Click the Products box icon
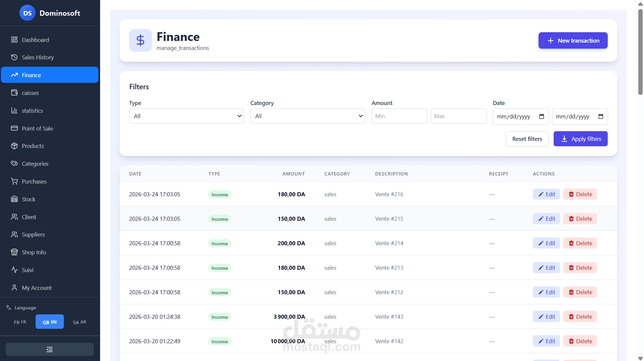Image resolution: width=644 pixels, height=361 pixels. (14, 146)
